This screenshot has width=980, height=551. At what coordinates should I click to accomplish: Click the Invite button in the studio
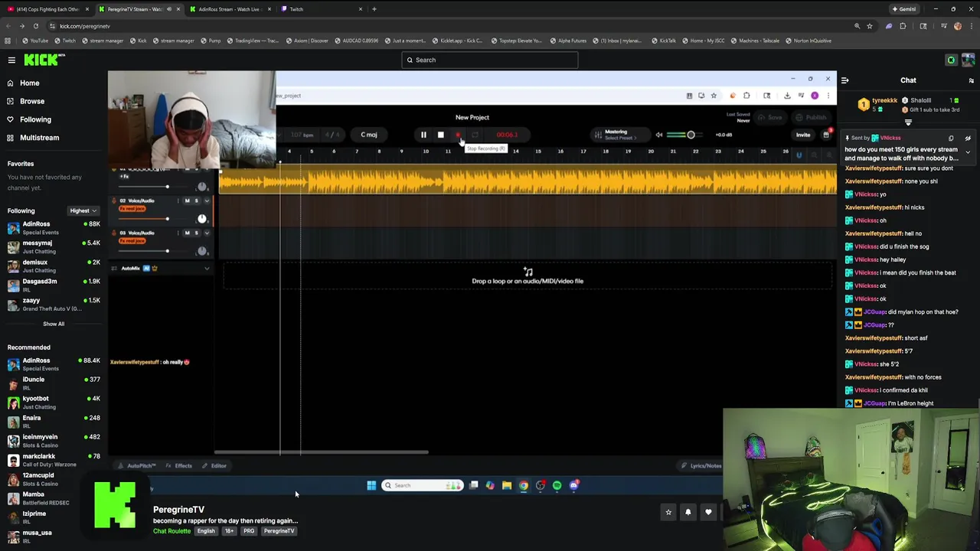coord(802,135)
